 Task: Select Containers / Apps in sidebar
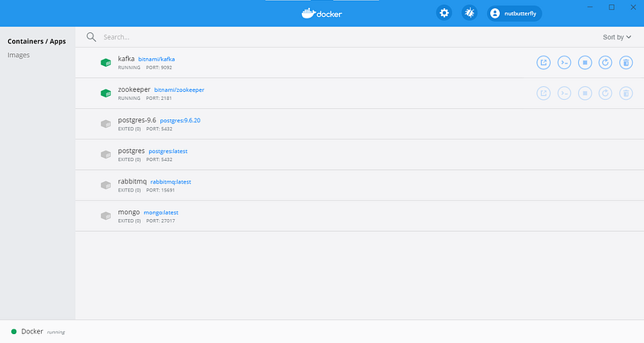tap(36, 42)
